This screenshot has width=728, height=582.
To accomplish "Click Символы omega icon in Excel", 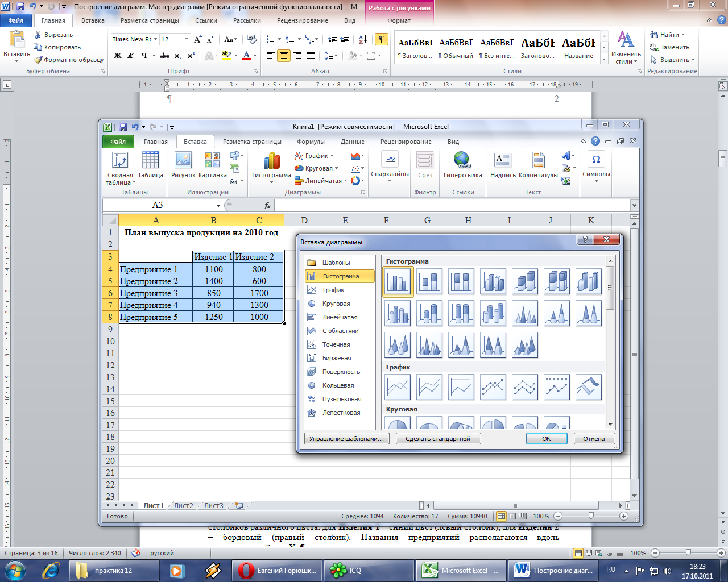I will pyautogui.click(x=596, y=160).
